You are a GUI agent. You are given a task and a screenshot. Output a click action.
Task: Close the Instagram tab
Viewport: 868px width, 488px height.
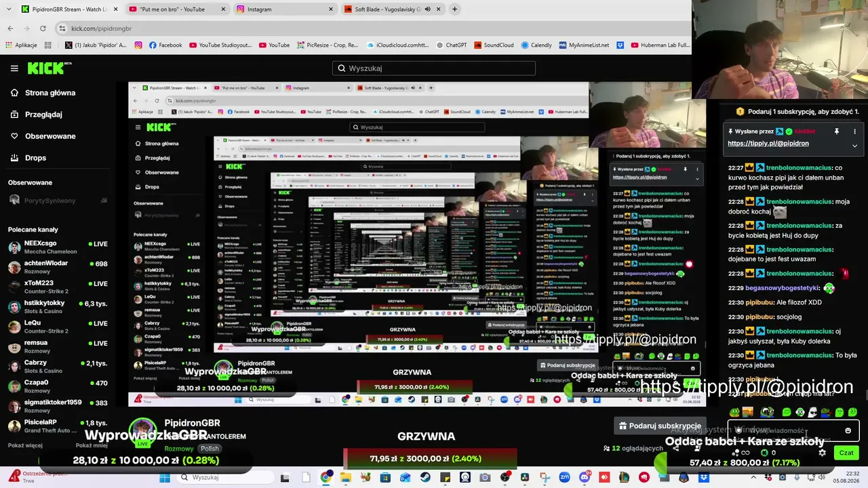[x=331, y=9]
